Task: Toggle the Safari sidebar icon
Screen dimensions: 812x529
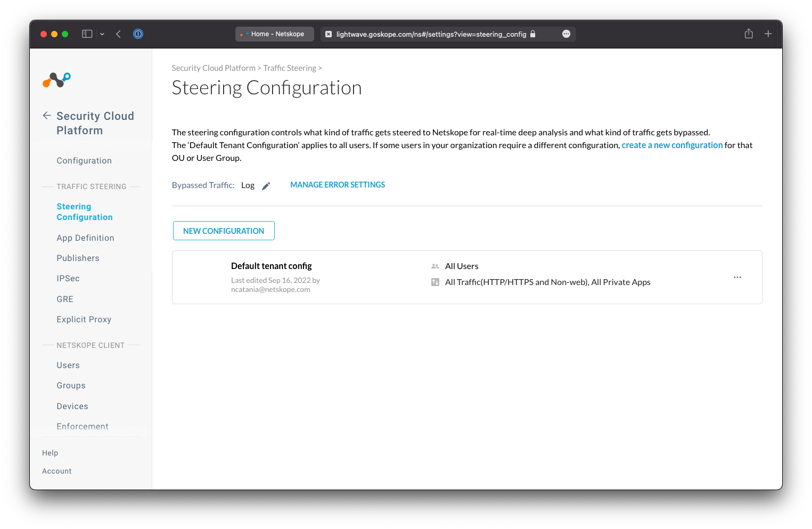Action: point(87,34)
